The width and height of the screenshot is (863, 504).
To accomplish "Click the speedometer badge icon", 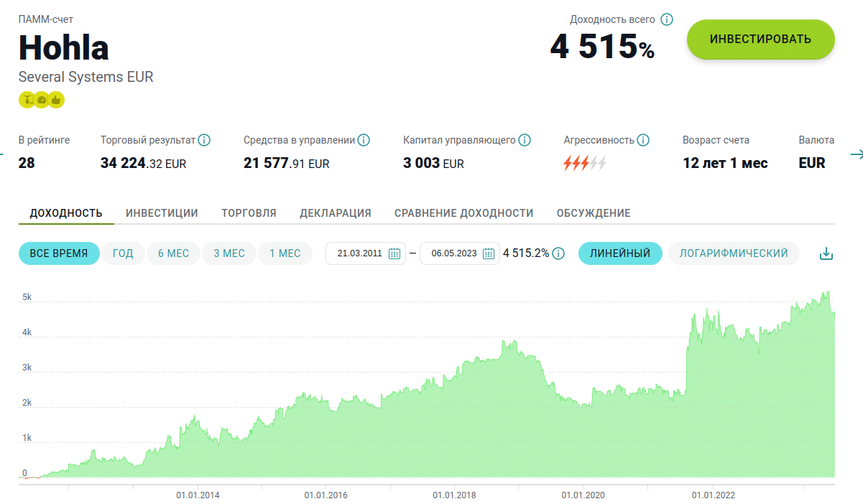I will point(42,100).
